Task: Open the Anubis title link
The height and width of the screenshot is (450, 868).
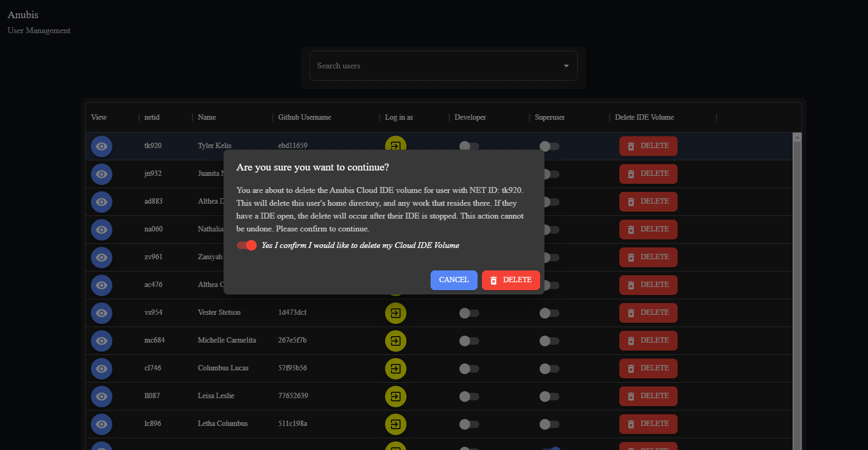Action: 23,15
